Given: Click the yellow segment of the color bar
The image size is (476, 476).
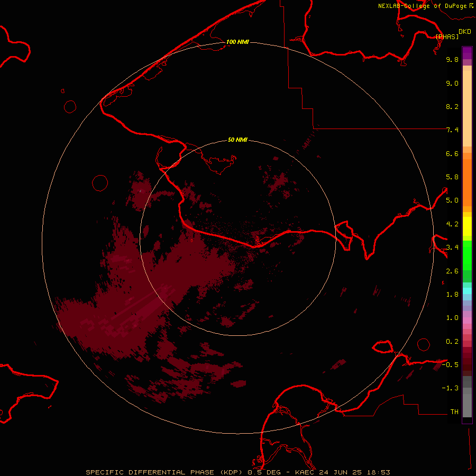Looking at the screenshot, I should pyautogui.click(x=467, y=226).
